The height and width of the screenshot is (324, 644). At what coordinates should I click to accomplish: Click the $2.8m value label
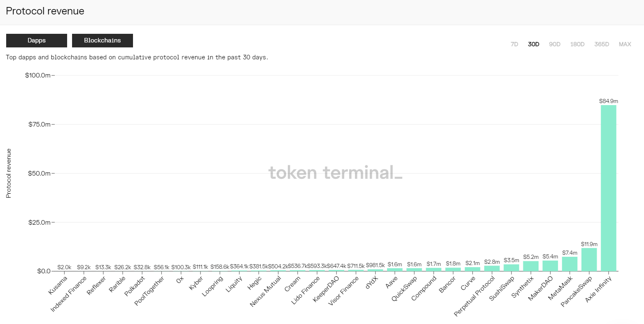492,262
